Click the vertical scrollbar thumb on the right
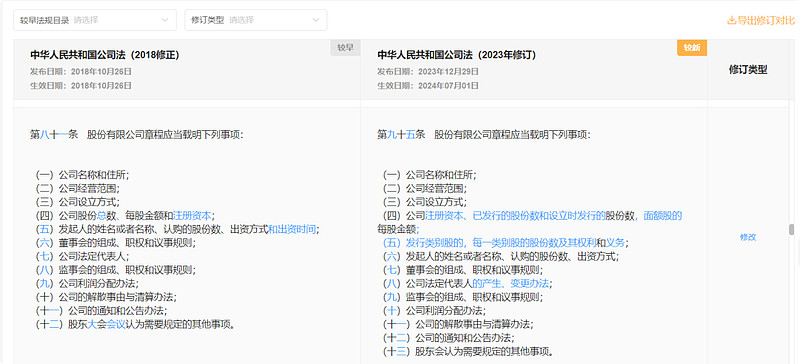Screen dimensions: 800x364 [x=791, y=229]
